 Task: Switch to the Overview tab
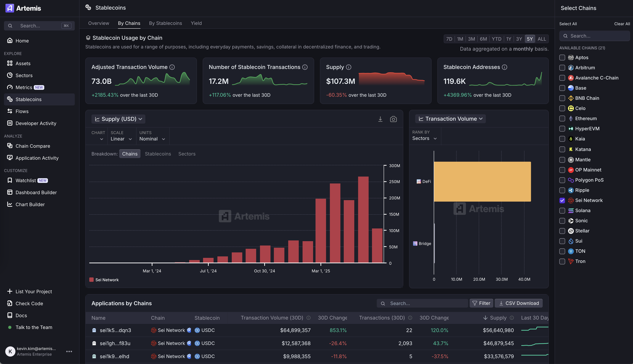coord(99,23)
